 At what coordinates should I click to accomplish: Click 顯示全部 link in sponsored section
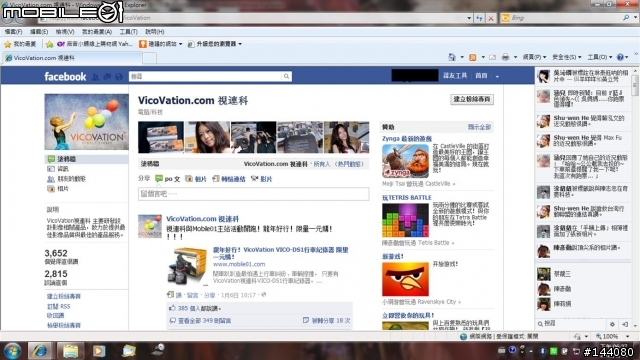click(x=479, y=127)
